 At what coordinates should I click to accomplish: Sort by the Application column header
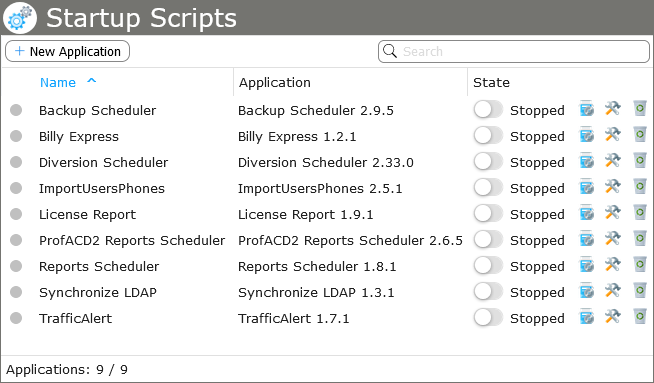[x=274, y=83]
